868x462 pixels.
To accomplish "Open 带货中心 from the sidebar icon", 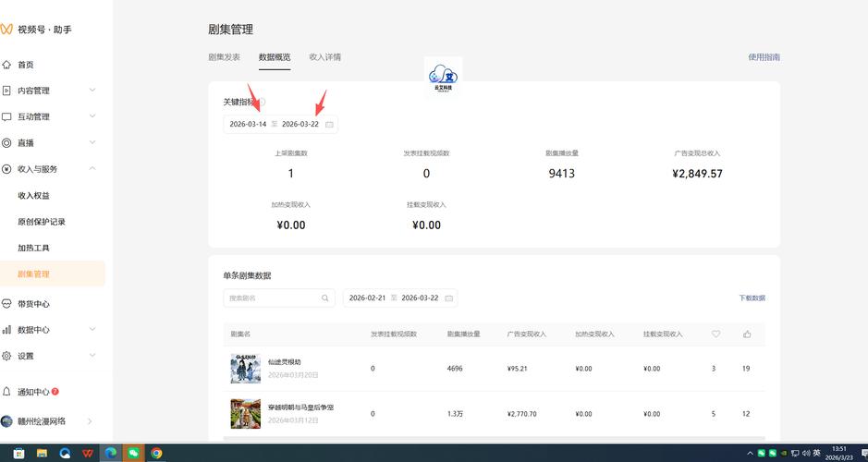I will (6, 304).
